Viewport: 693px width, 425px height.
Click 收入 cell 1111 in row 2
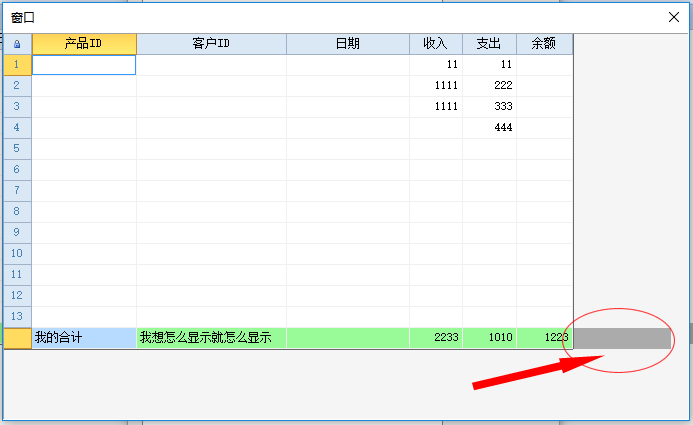(436, 86)
